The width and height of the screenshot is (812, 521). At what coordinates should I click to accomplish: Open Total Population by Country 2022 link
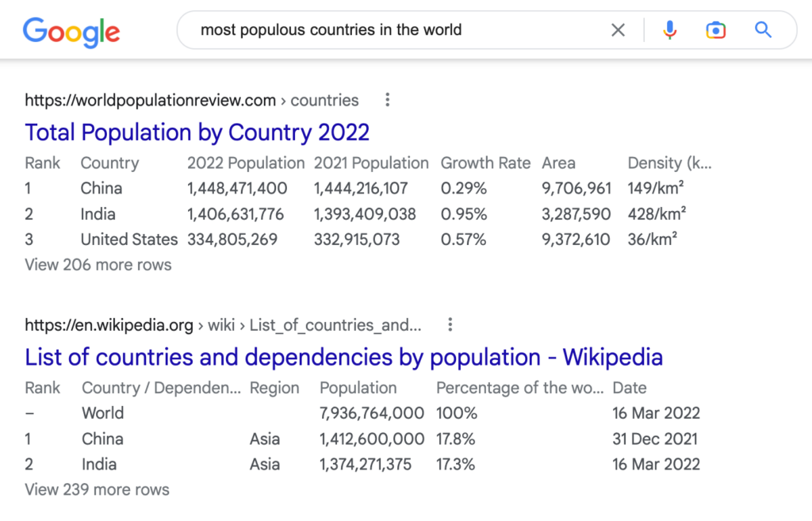tap(197, 132)
